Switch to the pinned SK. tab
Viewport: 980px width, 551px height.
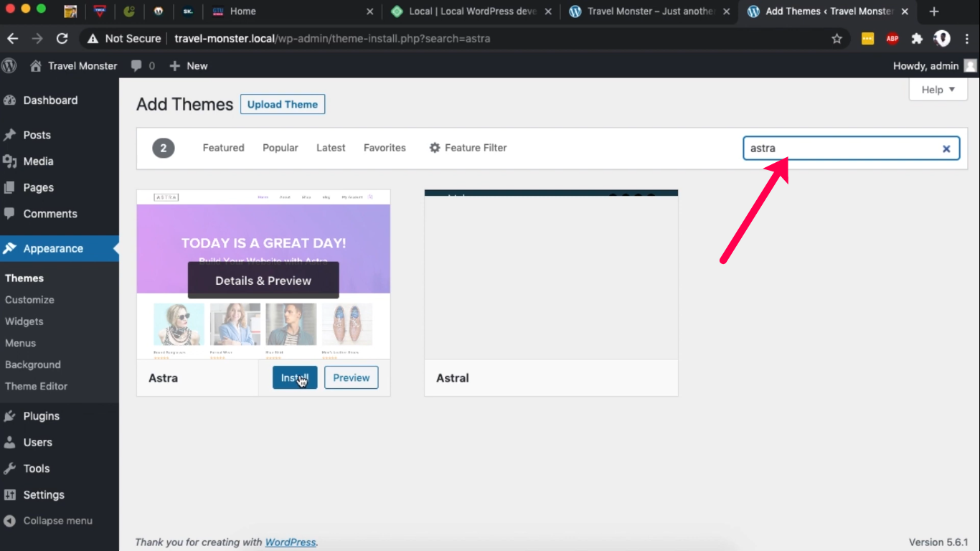[188, 11]
